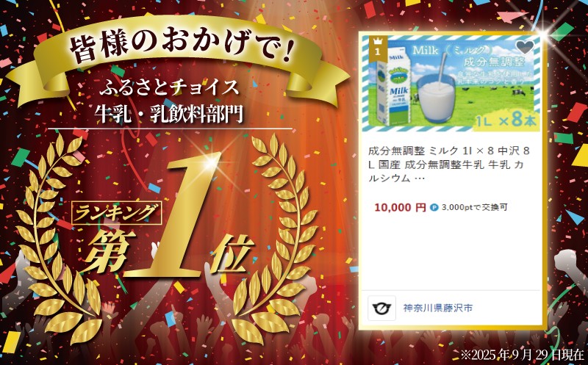
Task: Click the 3,000ptで交換可 points label
Action: 474,207
